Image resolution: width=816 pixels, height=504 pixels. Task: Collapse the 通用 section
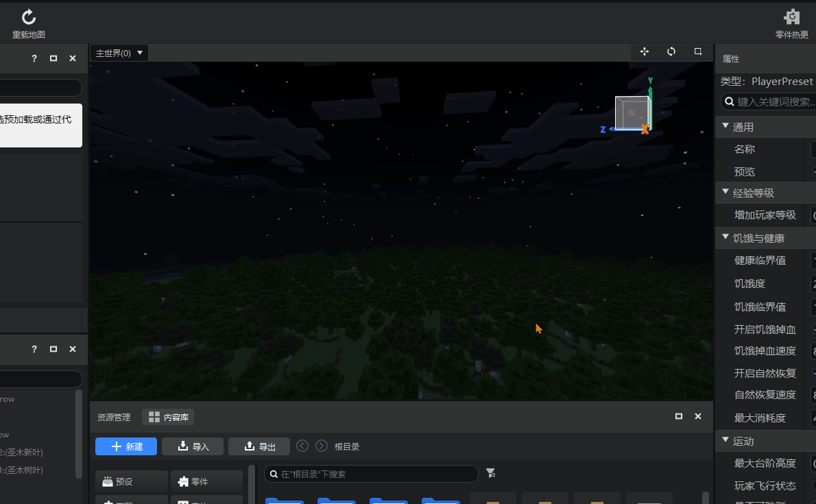(x=725, y=126)
